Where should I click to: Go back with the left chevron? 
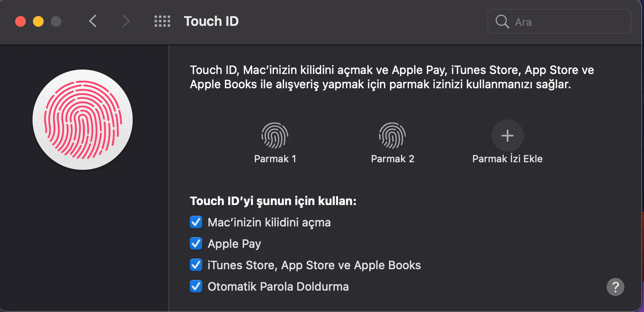[x=93, y=21]
